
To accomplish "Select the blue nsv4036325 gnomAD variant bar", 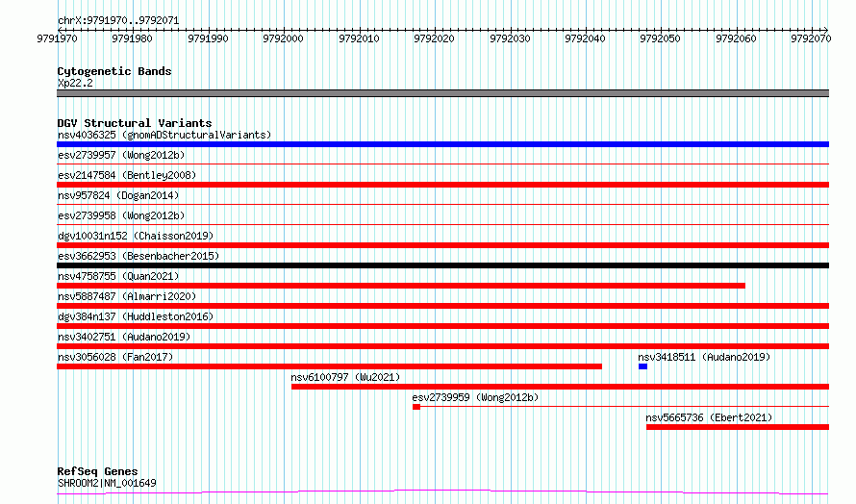I will 442,144.
